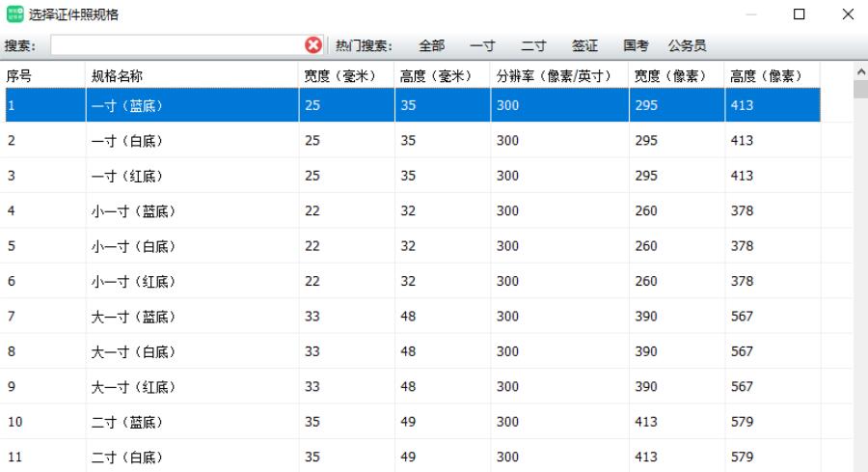Select row 二寸（蓝底）
The image size is (868, 472).
(413, 422)
